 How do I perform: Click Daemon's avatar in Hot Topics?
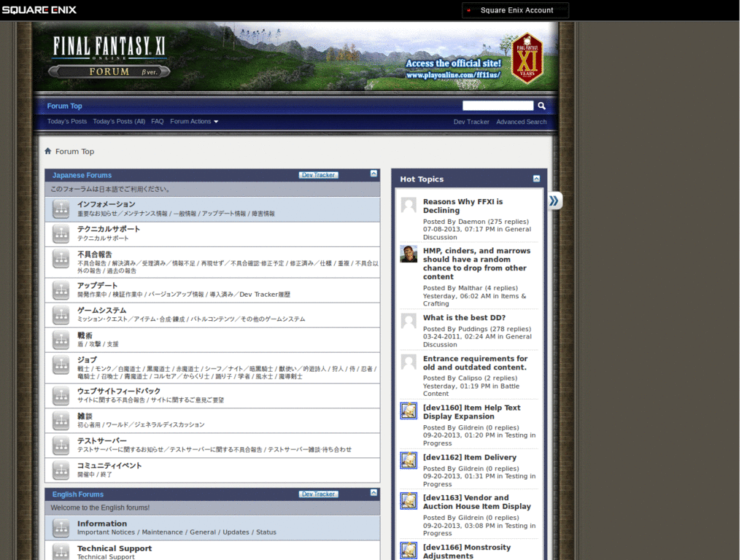[409, 205]
